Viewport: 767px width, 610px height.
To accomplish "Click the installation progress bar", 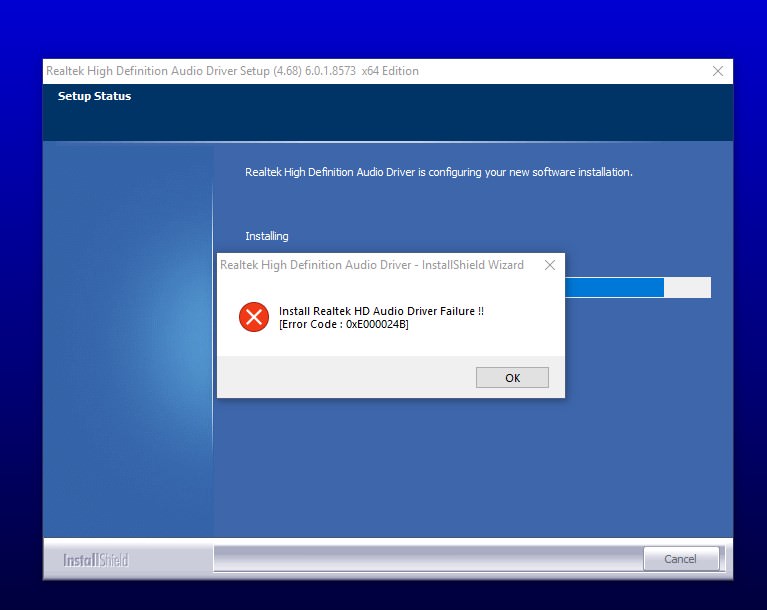I will (x=638, y=287).
